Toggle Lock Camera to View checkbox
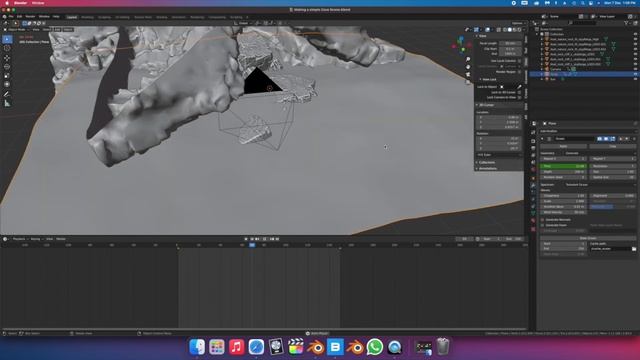The image size is (640, 360). tap(519, 97)
